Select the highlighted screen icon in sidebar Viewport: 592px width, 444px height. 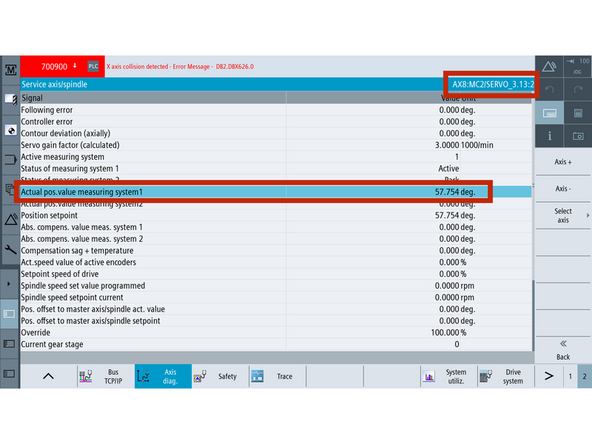9,314
